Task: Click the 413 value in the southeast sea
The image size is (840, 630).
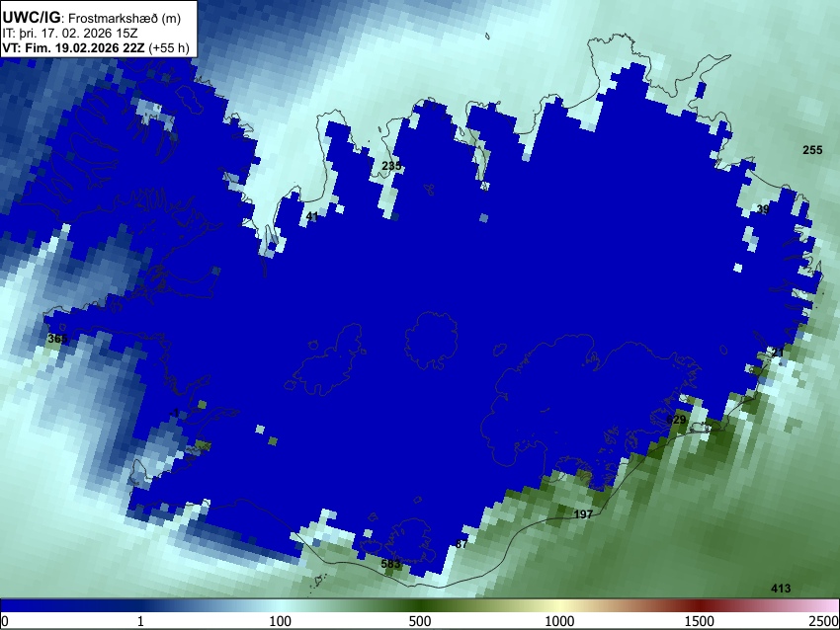Action: (781, 589)
